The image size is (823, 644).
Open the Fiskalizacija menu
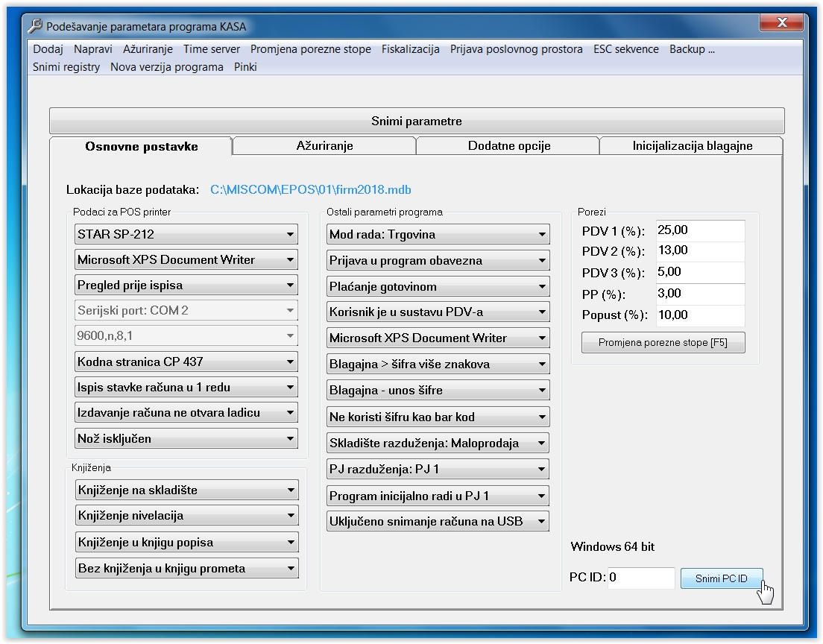pos(410,49)
